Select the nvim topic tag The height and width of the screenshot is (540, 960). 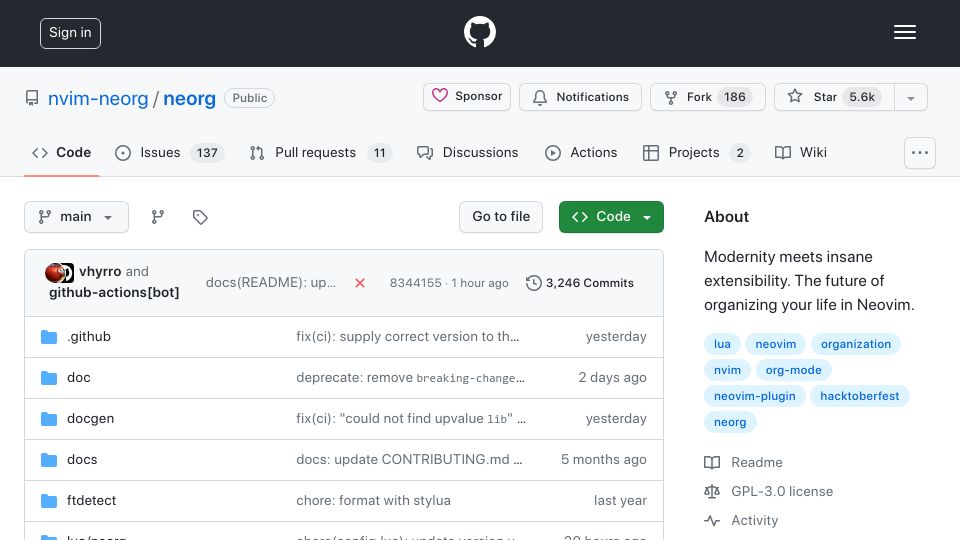coord(727,370)
